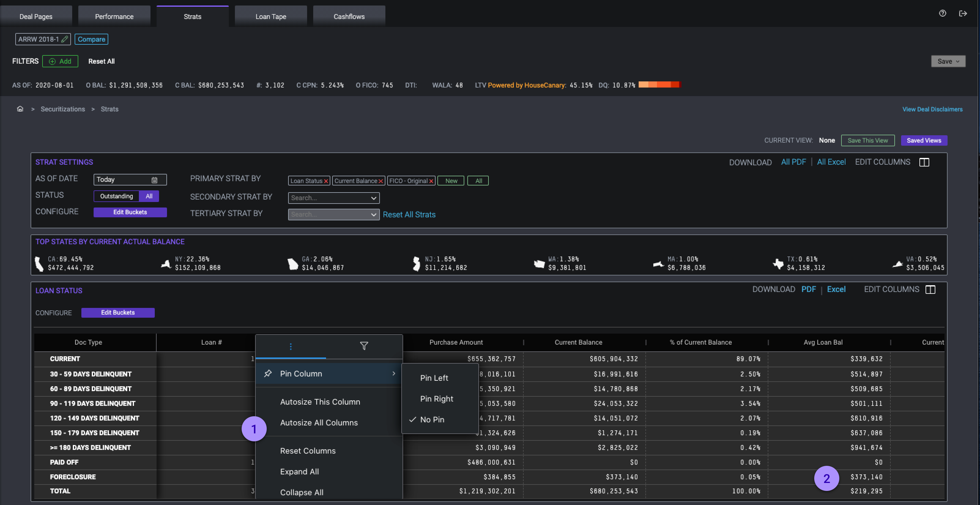This screenshot has height=505, width=980.
Task: Remove Loan Status strat with red X
Action: (326, 181)
